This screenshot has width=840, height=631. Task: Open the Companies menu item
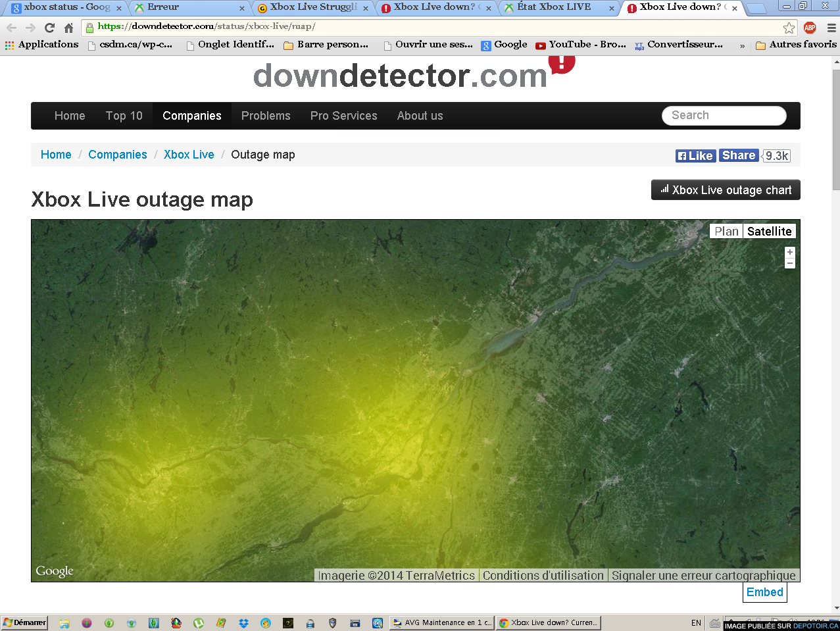[192, 116]
